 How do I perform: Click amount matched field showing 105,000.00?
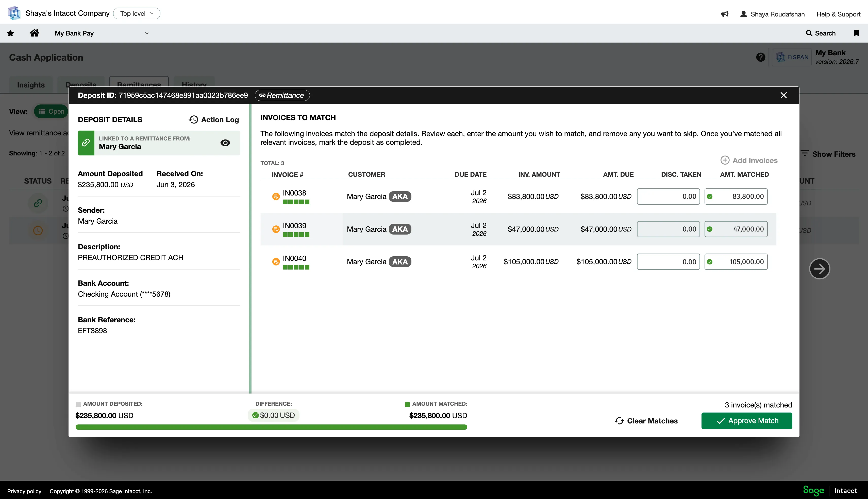click(736, 262)
